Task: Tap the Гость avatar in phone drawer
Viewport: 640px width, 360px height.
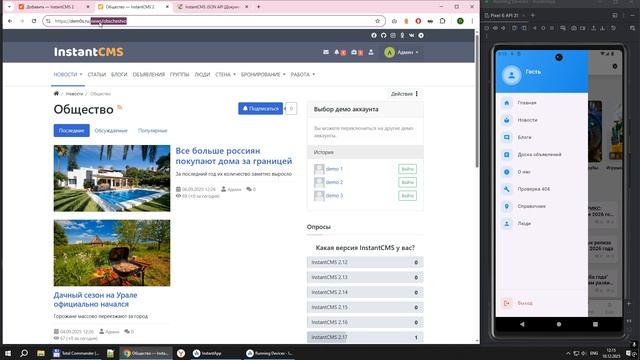Action: (x=511, y=75)
